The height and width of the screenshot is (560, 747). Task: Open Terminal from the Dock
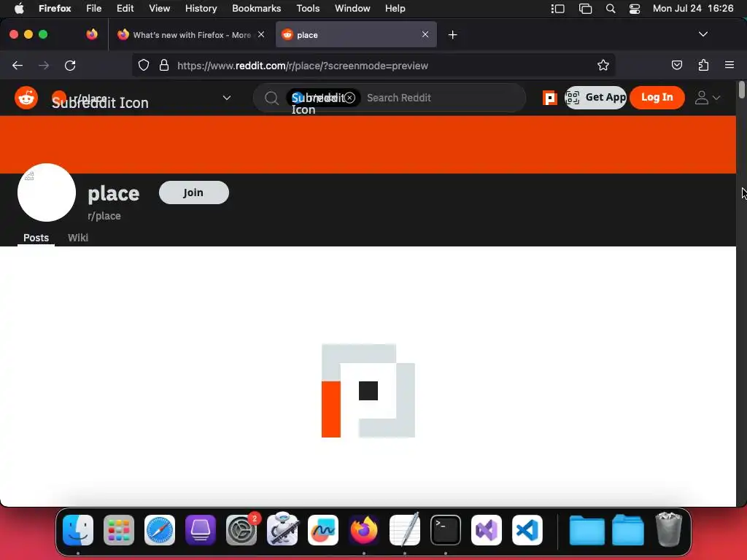[446, 530]
